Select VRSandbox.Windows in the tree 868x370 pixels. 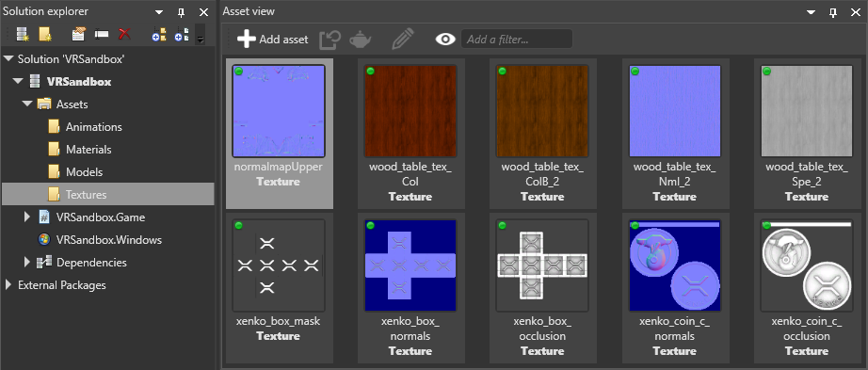[x=108, y=240]
